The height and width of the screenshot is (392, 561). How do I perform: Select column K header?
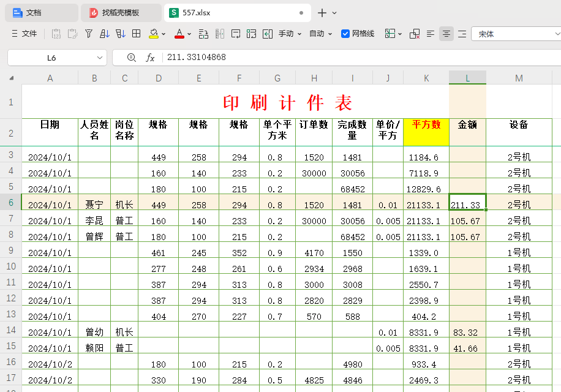point(426,78)
